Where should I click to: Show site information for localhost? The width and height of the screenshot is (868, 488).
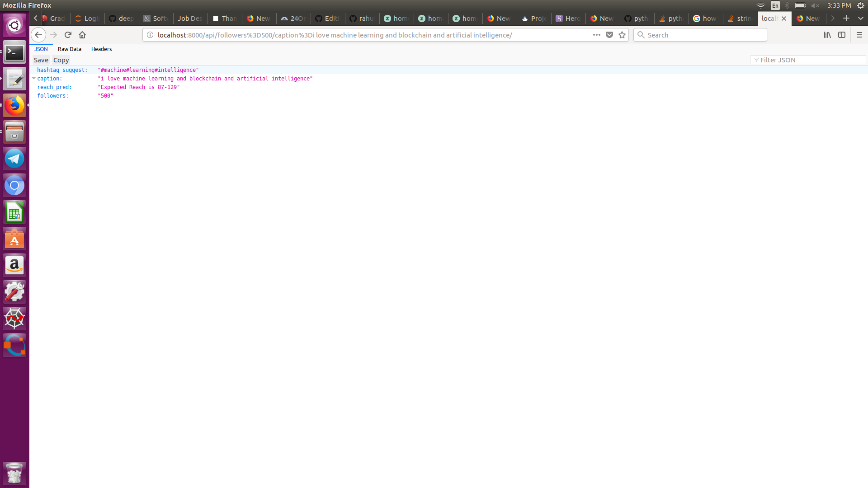150,35
